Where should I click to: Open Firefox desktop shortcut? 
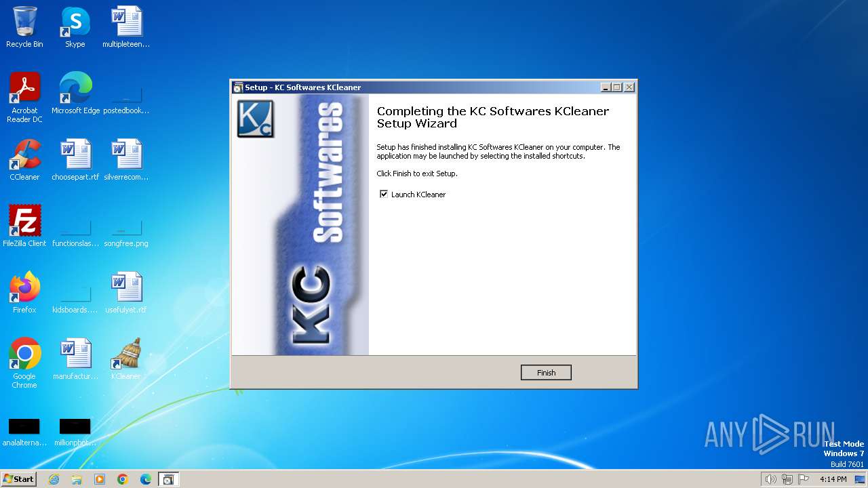click(24, 293)
